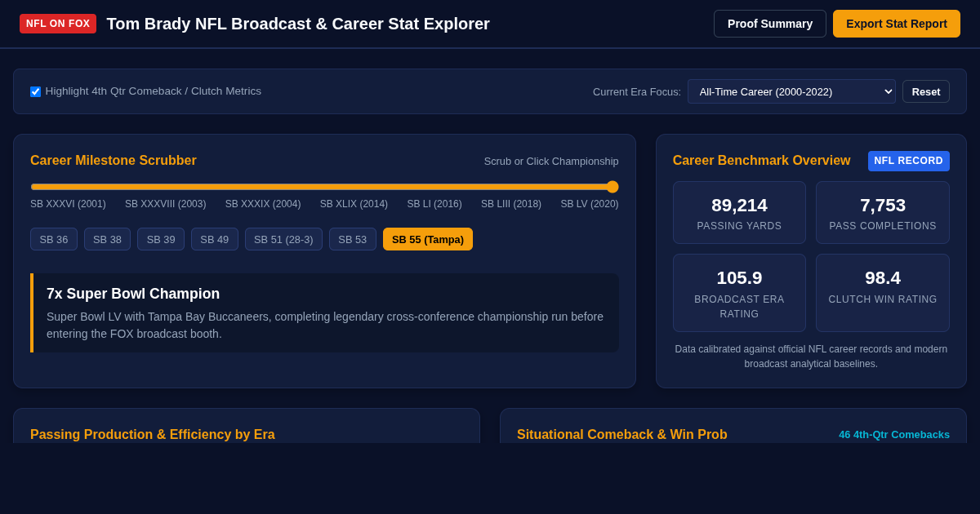Click the NFL RECORD badge

pos(909,161)
